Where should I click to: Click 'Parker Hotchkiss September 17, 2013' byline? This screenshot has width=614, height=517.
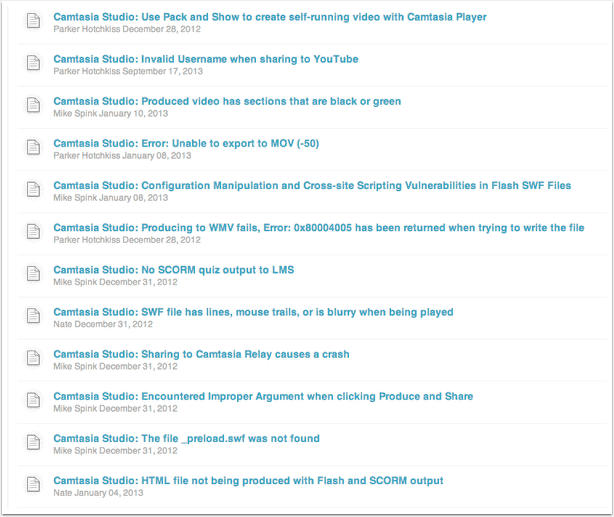(128, 71)
